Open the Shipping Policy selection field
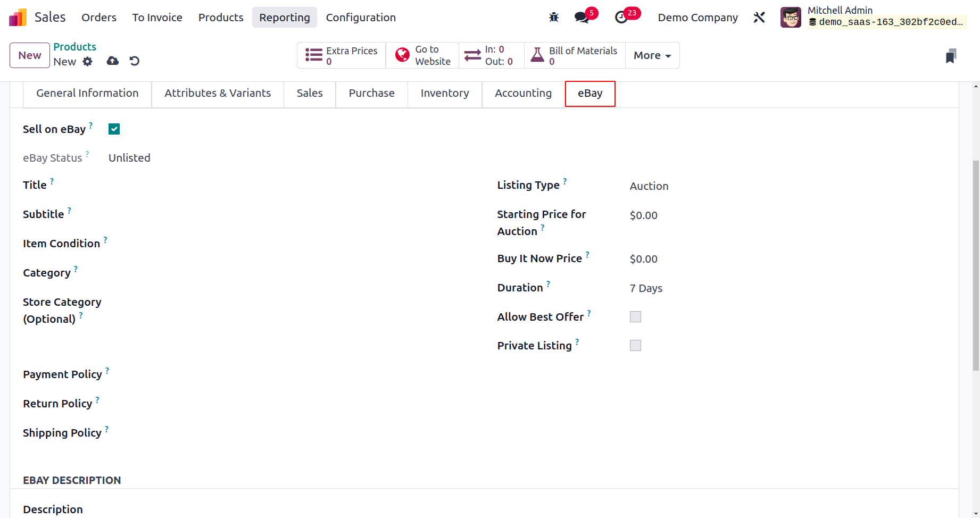 pyautogui.click(x=290, y=433)
